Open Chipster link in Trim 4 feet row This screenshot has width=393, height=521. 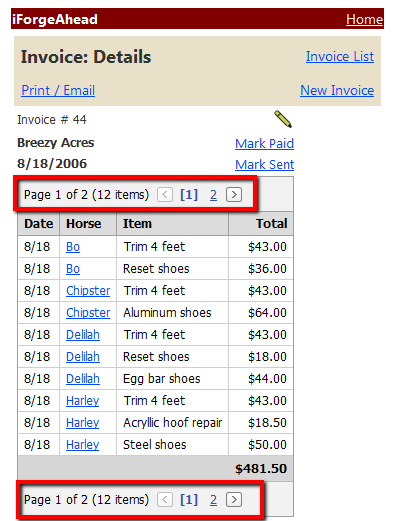[x=88, y=291]
